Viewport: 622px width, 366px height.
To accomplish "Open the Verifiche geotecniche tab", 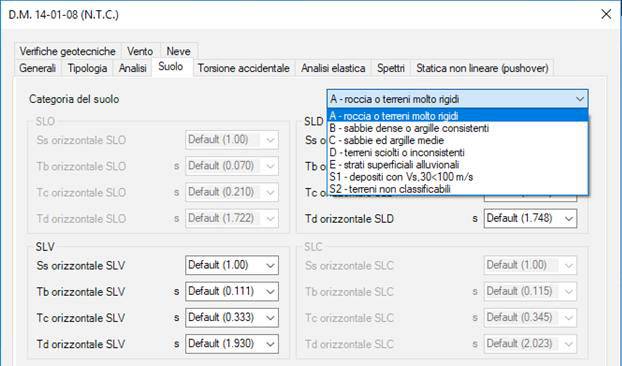I will coord(67,51).
